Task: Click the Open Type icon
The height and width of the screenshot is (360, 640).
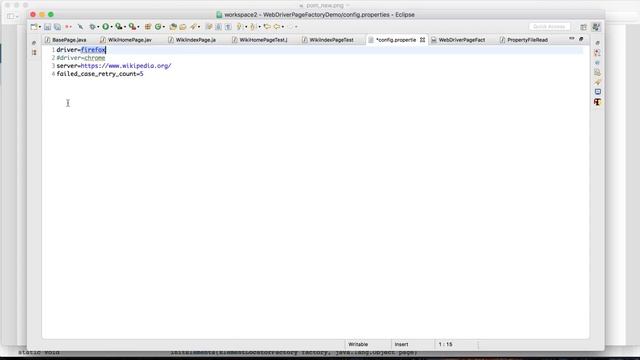Action: pyautogui.click(x=173, y=27)
